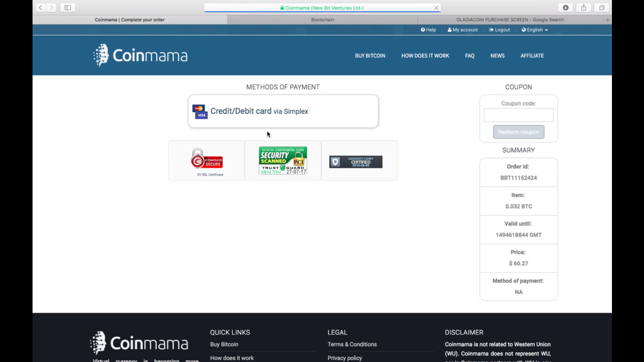Click the Trust Guard security scanned badge
644x362 pixels.
click(283, 160)
